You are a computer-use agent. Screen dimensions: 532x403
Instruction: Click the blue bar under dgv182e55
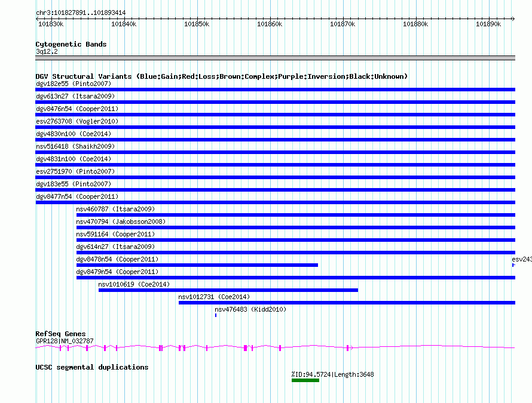click(x=275, y=90)
